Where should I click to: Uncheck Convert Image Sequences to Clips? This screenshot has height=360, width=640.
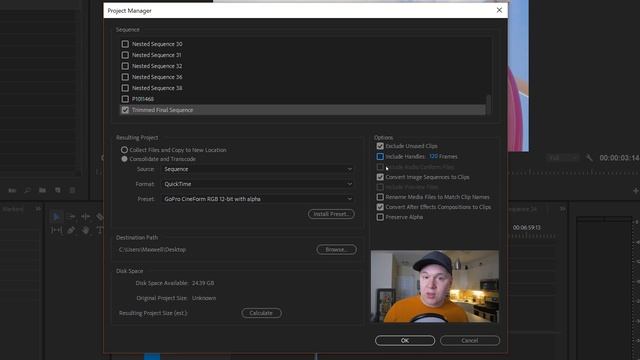point(380,177)
